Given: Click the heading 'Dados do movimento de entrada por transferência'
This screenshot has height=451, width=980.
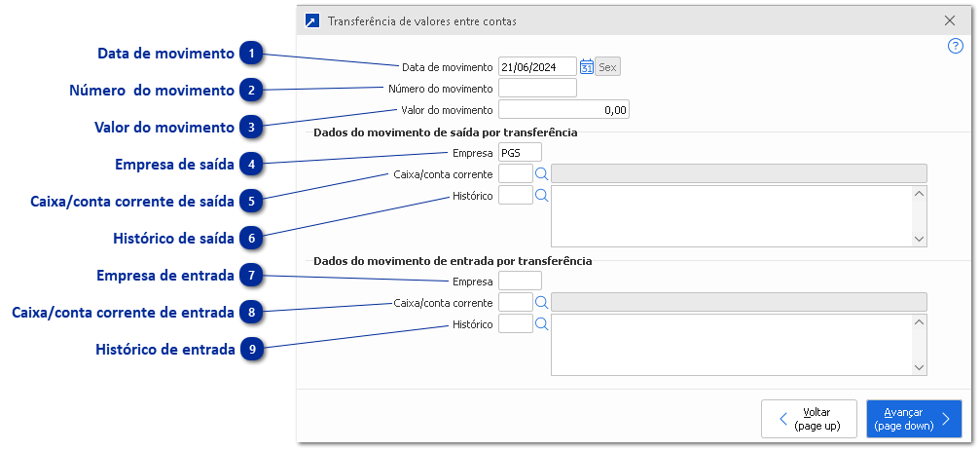Looking at the screenshot, I should pyautogui.click(x=453, y=261).
